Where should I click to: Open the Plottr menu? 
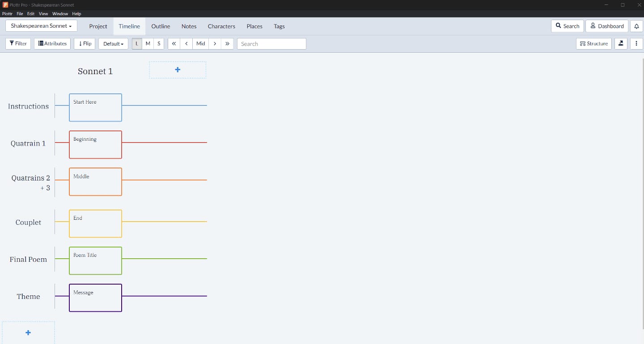(x=7, y=14)
